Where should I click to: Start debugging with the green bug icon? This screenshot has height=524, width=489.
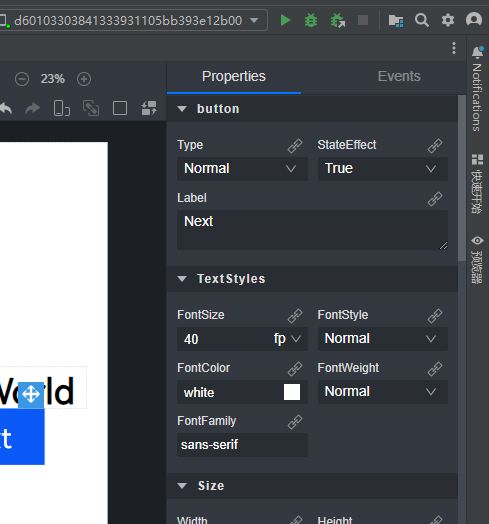311,20
